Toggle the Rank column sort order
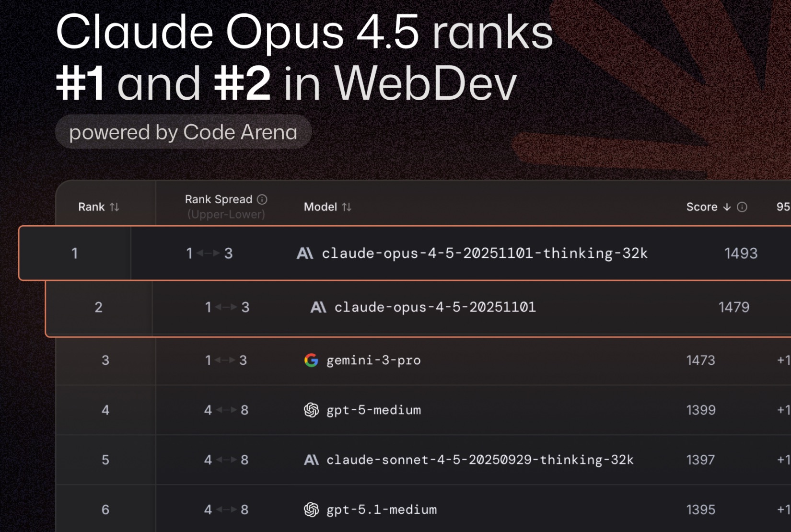Viewport: 791px width, 532px height. 114,207
